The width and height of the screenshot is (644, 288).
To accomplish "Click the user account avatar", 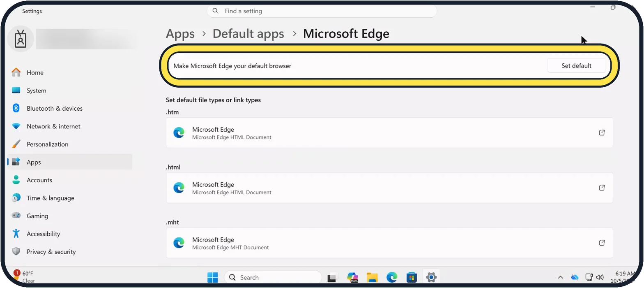I will (x=21, y=39).
